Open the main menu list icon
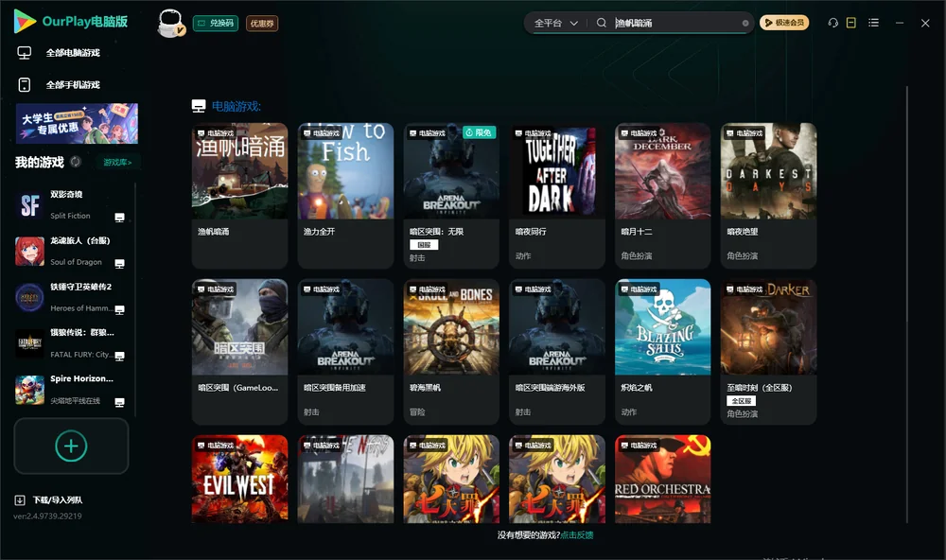The height and width of the screenshot is (560, 946). (x=873, y=23)
